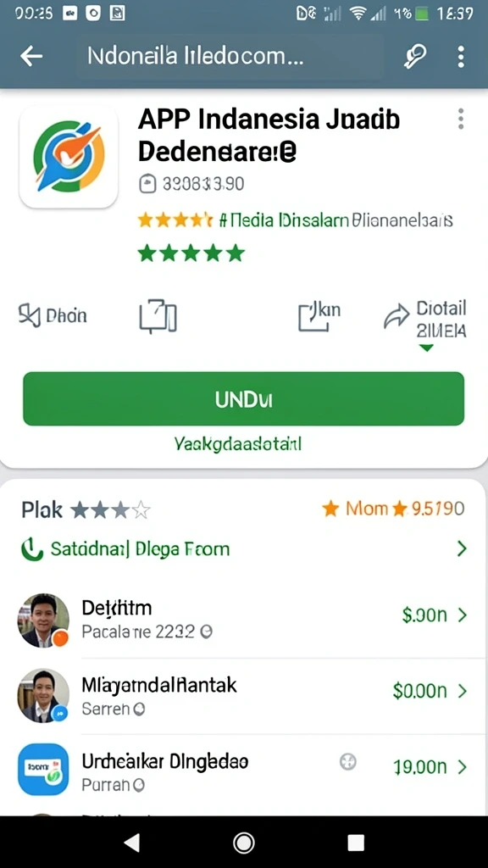Screen dimensions: 488x868
Task: Tap the overlapping screens icon
Action: [158, 316]
